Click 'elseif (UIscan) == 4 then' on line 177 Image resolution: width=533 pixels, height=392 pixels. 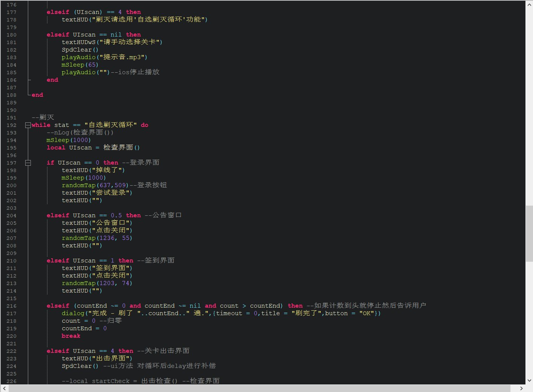tap(94, 12)
